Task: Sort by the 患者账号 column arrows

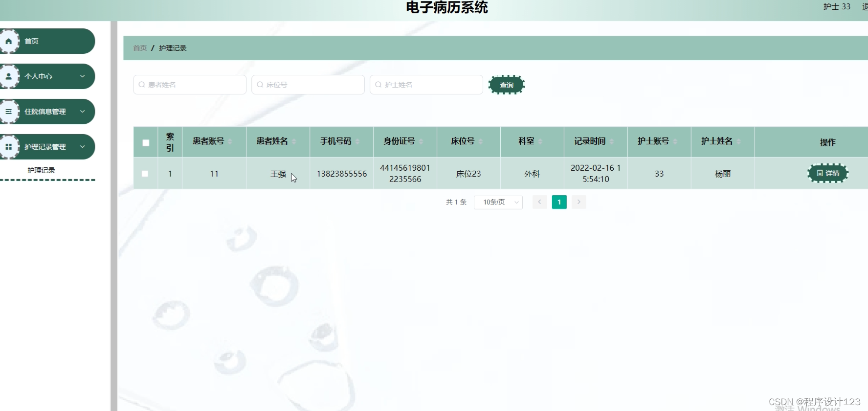Action: coord(230,141)
